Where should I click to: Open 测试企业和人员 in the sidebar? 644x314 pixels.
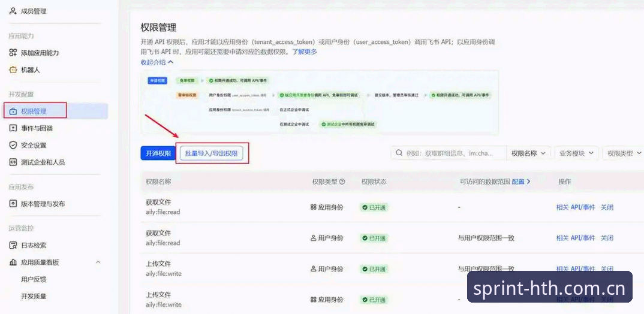pos(43,162)
